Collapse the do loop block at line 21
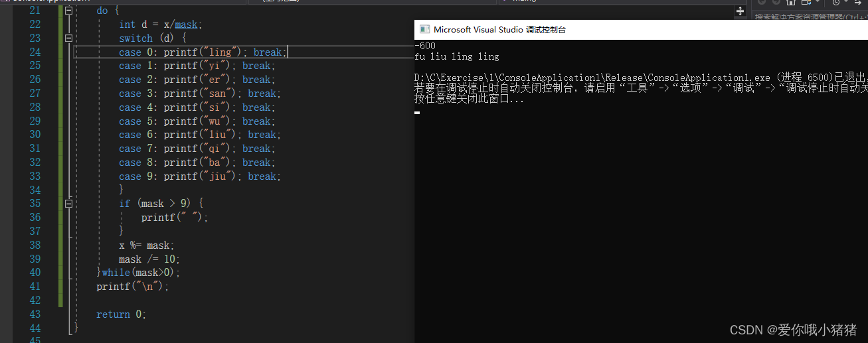Viewport: 868px width, 343px height. tap(68, 11)
